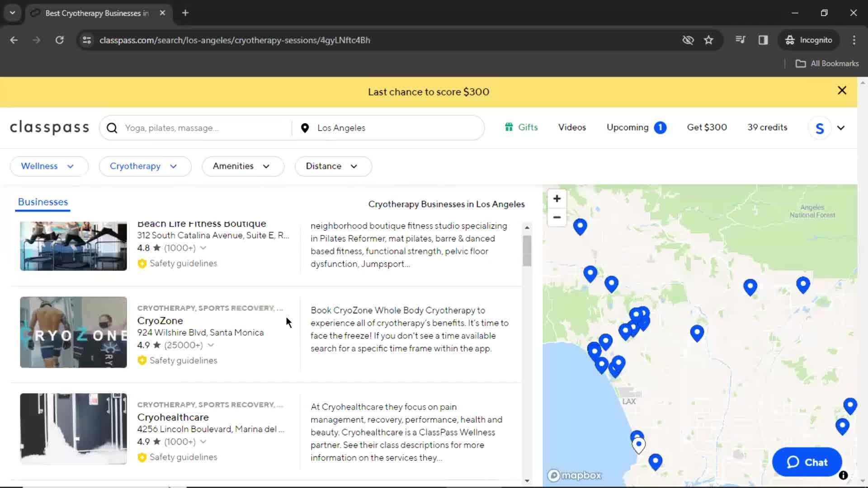Click the Cryohealthcare thumbnail image

click(73, 429)
